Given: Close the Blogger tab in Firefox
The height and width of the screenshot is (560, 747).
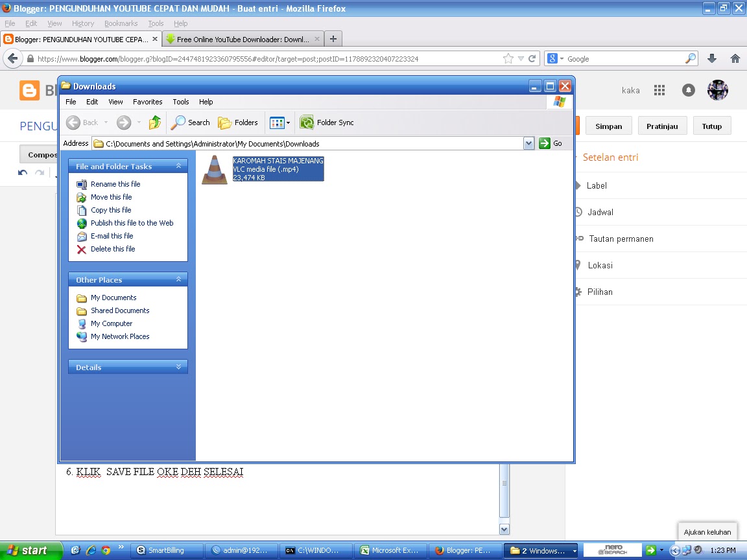Looking at the screenshot, I should (154, 39).
